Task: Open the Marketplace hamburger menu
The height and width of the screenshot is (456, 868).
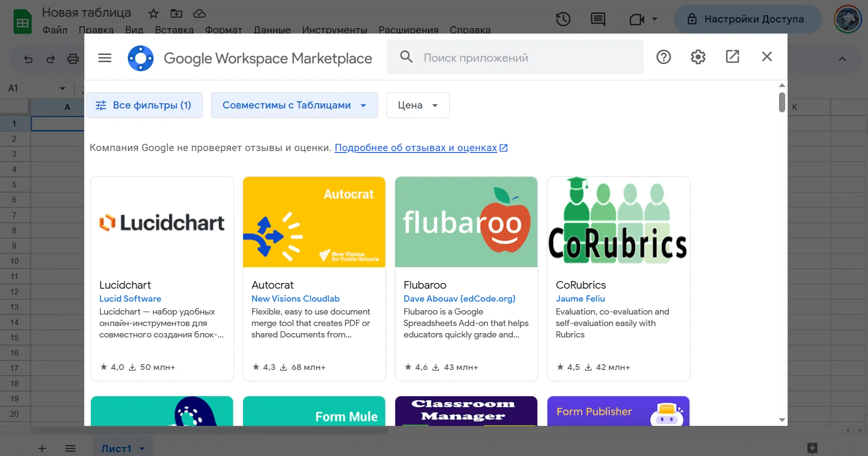Action: pos(104,58)
